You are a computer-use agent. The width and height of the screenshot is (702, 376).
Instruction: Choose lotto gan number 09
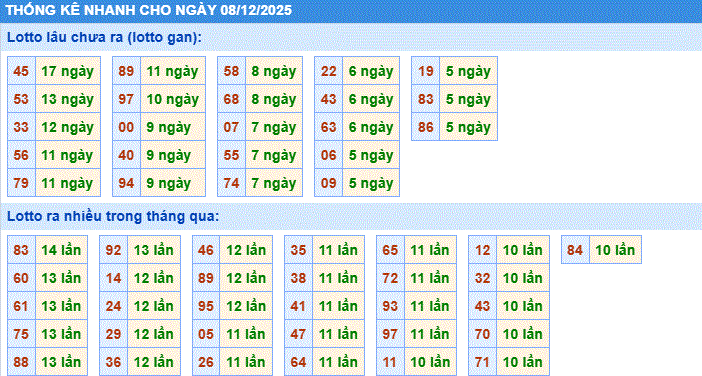pos(329,183)
